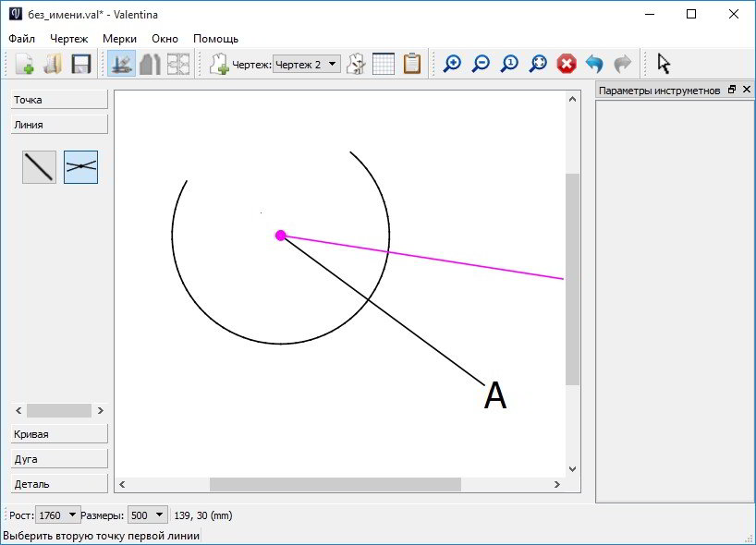Select the line intersection point tool
Viewport: 756px width, 545px height.
(81, 167)
